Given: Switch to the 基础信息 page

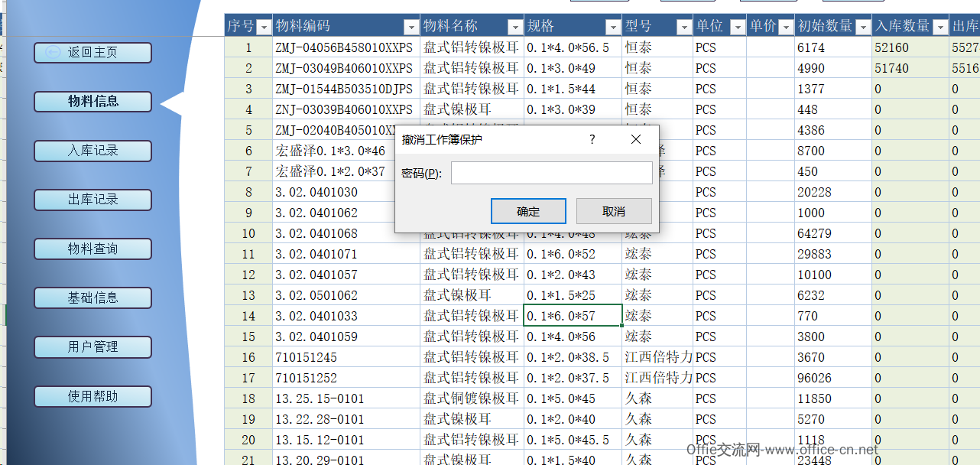Looking at the screenshot, I should tap(93, 298).
